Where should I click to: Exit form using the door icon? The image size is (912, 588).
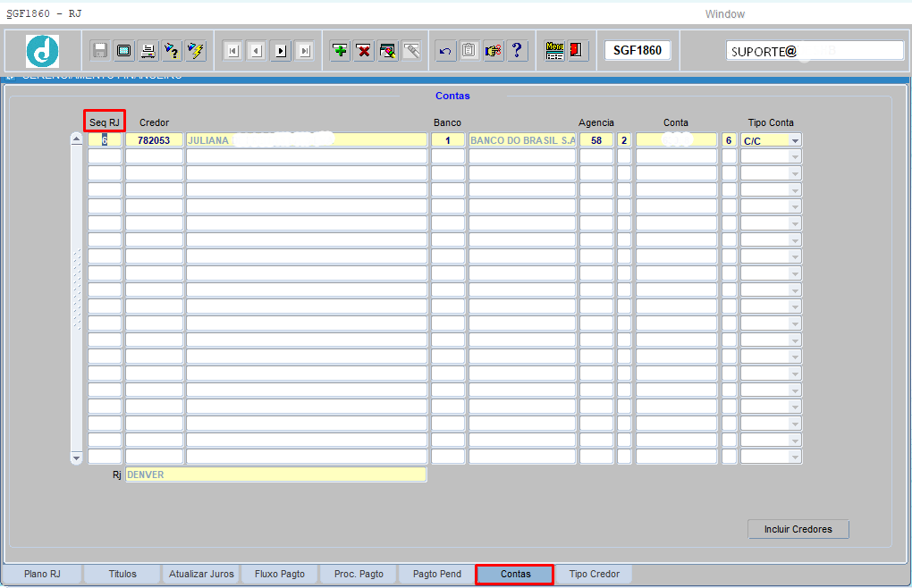click(x=578, y=51)
